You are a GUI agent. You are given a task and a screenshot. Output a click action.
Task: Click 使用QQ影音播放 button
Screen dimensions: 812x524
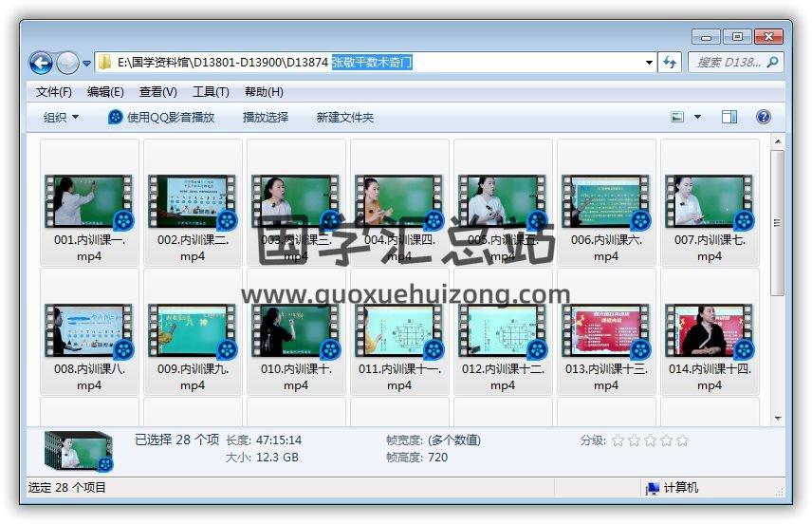coord(161,117)
